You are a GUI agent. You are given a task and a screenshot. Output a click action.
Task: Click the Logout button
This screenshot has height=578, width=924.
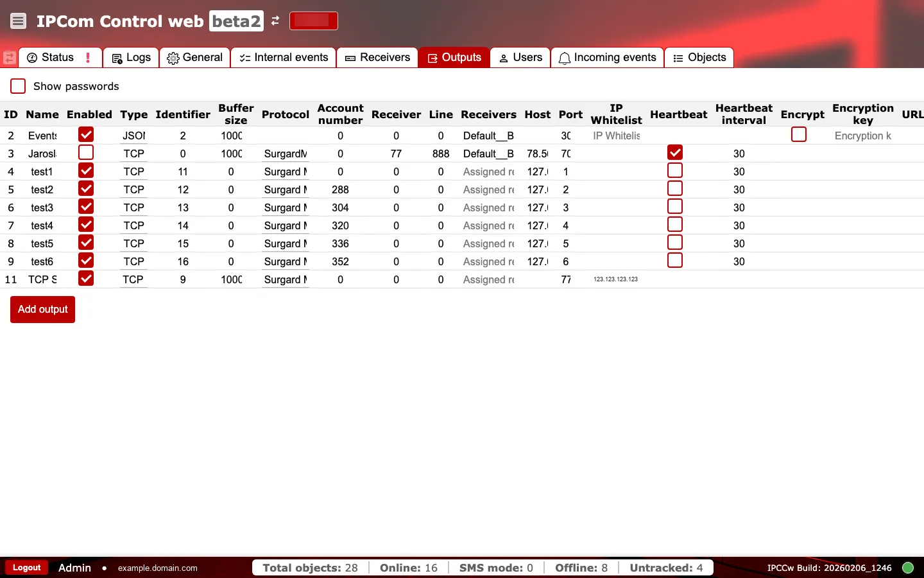tap(26, 568)
